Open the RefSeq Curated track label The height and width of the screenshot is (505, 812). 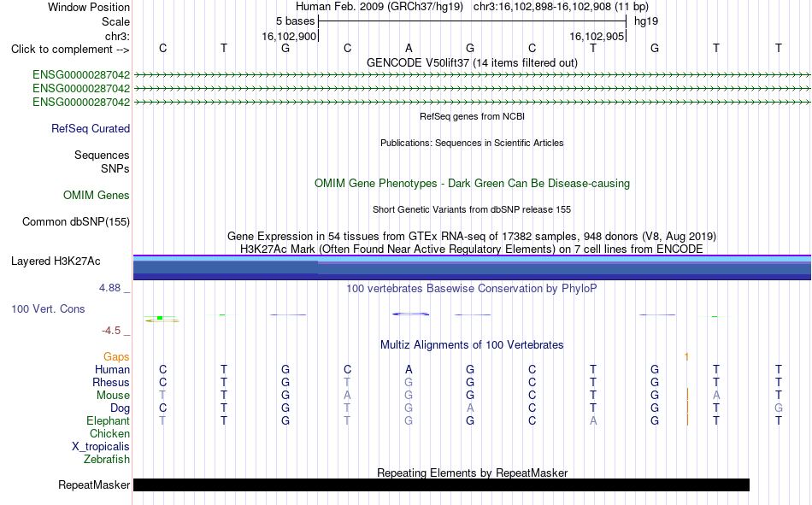click(91, 128)
